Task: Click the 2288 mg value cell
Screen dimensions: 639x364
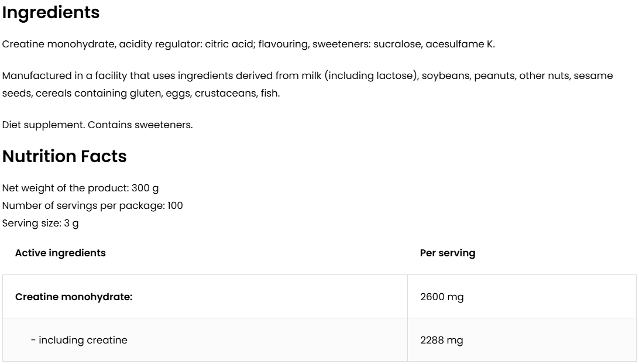Action: click(x=441, y=340)
